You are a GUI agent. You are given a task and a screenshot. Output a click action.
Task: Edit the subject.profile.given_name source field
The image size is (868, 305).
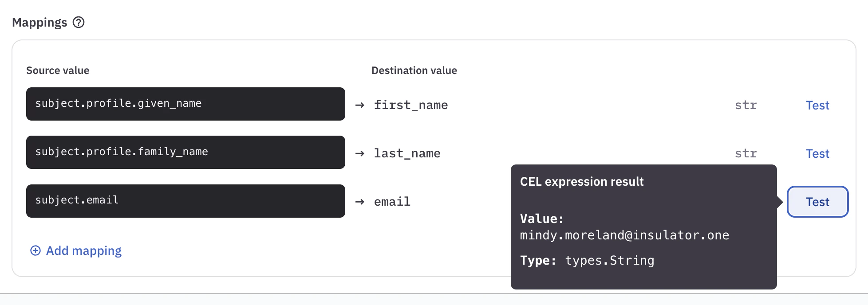[x=185, y=103]
